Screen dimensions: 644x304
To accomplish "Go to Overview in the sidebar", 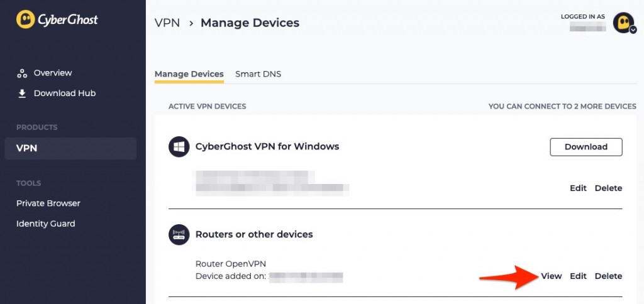I will point(53,73).
